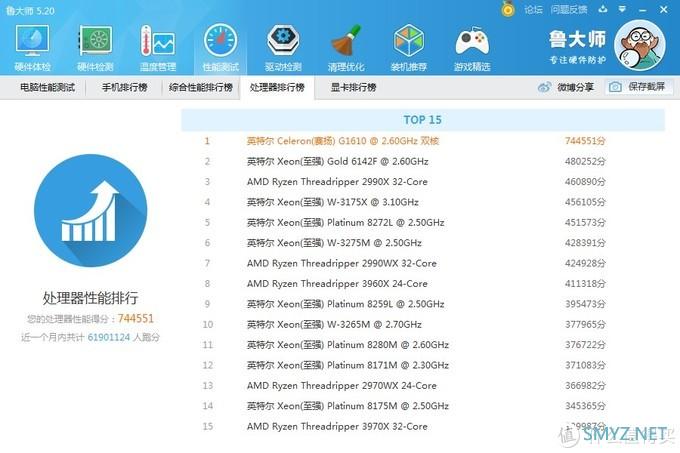680x453 pixels.
Task: Click the score 451573分
Action: 585,222
